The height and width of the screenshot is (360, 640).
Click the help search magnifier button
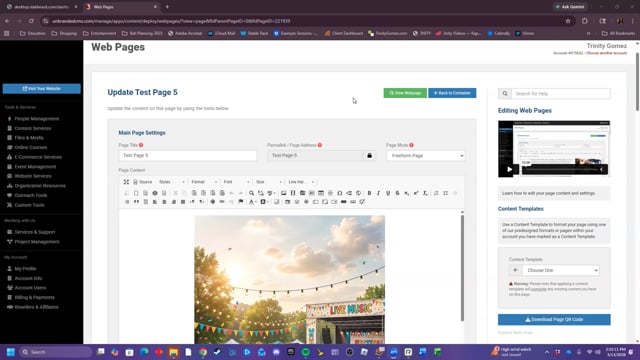(505, 93)
